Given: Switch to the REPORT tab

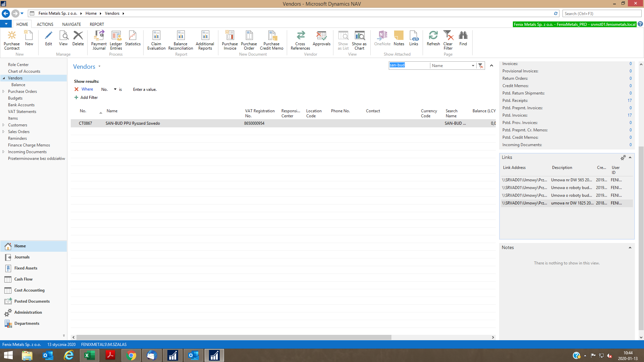Looking at the screenshot, I should coord(97,24).
